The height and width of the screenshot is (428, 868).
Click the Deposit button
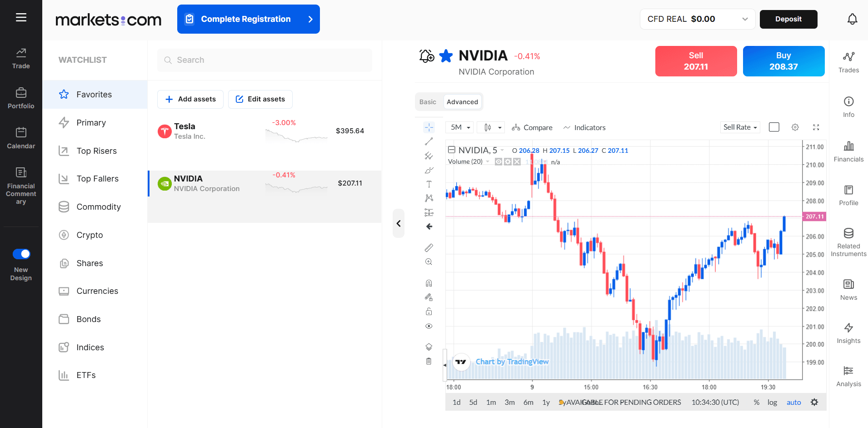(x=788, y=19)
